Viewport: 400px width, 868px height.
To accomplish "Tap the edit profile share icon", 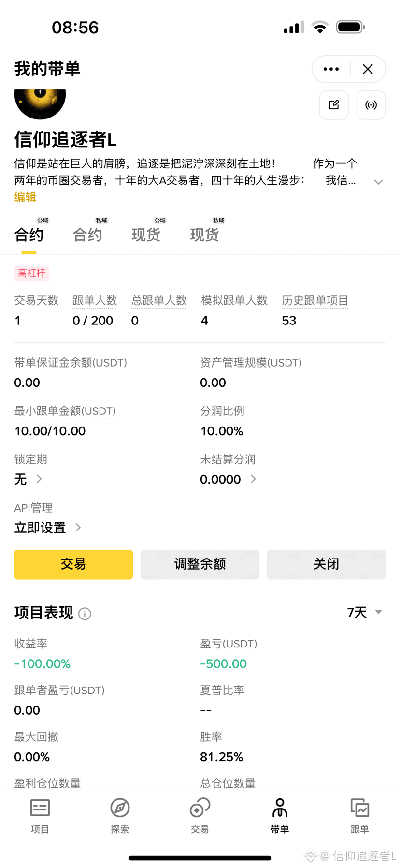I will (334, 105).
